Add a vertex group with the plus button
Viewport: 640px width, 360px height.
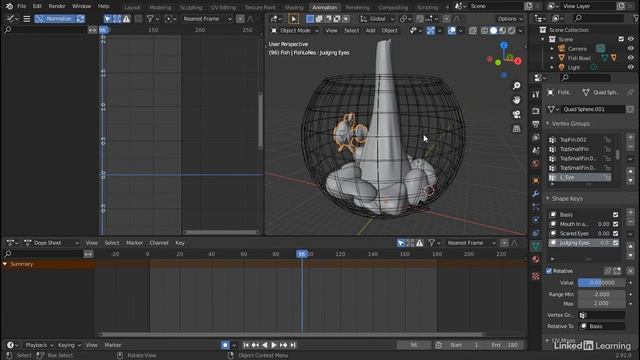pos(631,137)
